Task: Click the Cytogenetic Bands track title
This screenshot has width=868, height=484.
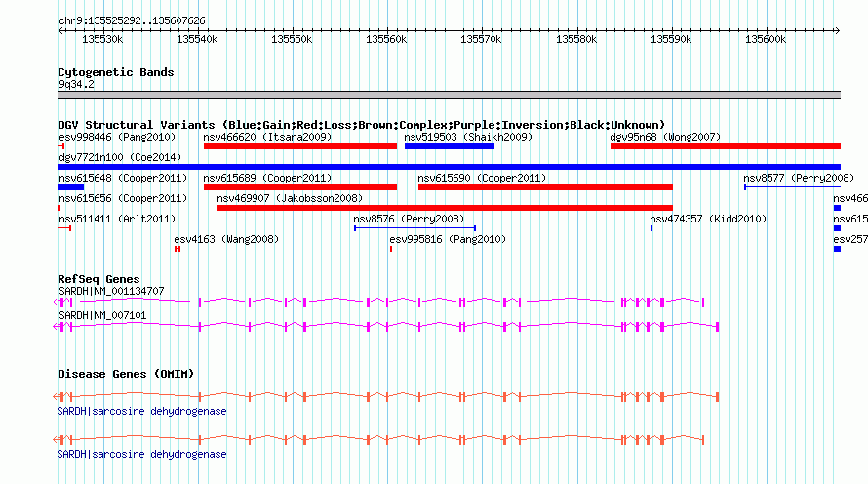Action: click(116, 72)
